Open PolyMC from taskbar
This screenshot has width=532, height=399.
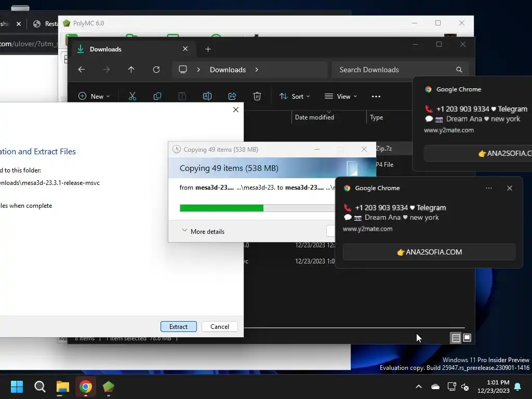point(109,387)
